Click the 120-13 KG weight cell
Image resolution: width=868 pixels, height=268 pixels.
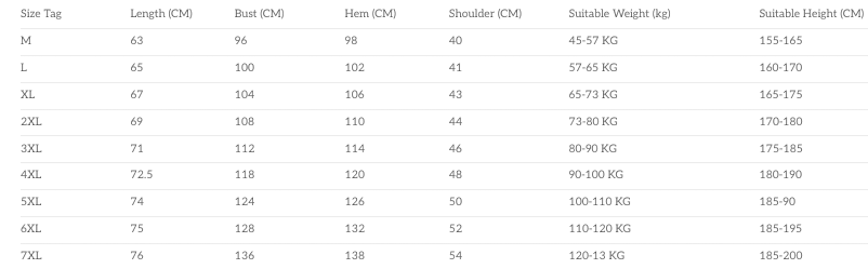coord(597,255)
